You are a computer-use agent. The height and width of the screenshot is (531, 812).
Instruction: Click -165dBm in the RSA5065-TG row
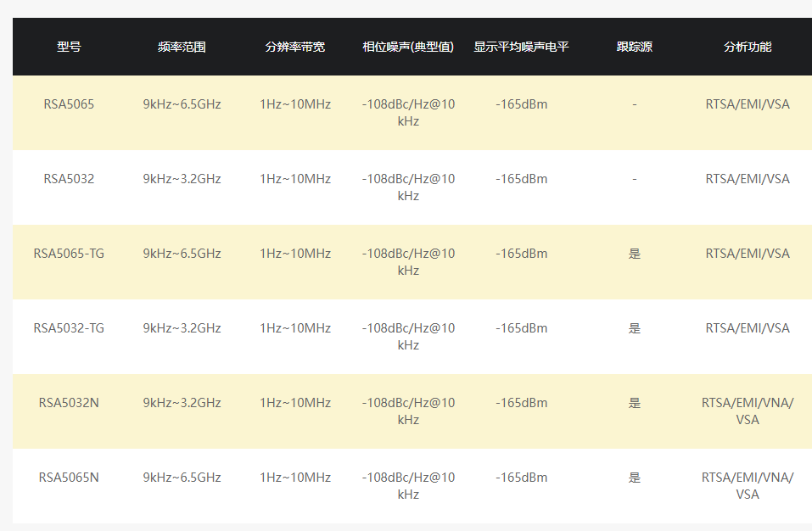coord(522,253)
